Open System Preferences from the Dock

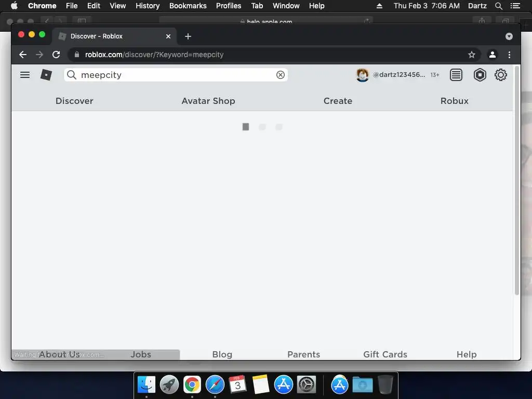click(x=307, y=385)
